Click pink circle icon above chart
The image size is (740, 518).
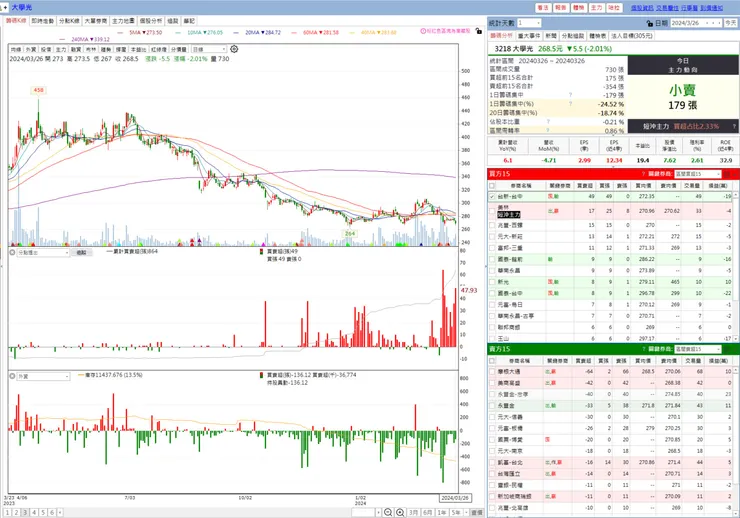click(423, 31)
